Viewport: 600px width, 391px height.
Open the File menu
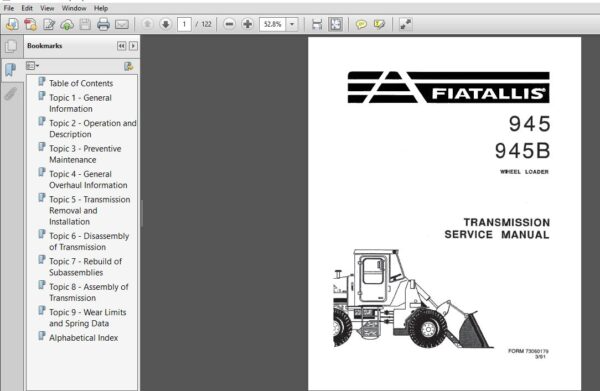[8, 8]
